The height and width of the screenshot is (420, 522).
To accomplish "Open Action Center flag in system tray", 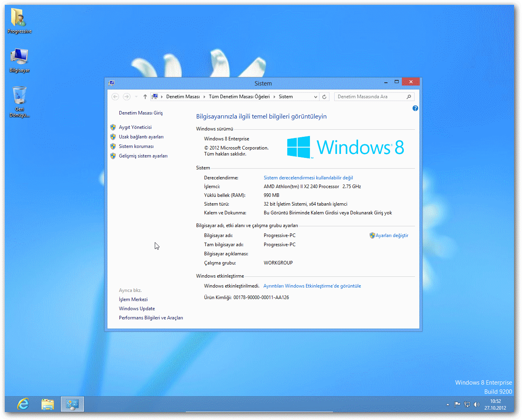I will click(458, 404).
